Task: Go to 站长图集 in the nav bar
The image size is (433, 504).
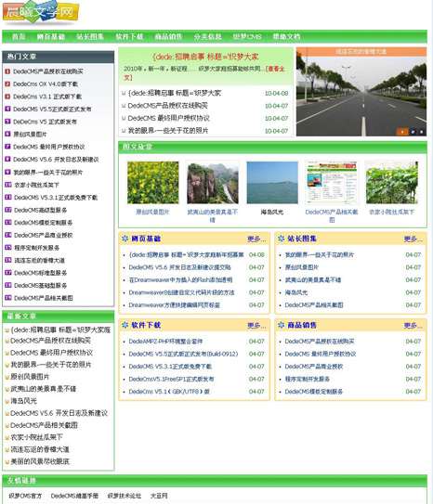Action: (x=90, y=36)
